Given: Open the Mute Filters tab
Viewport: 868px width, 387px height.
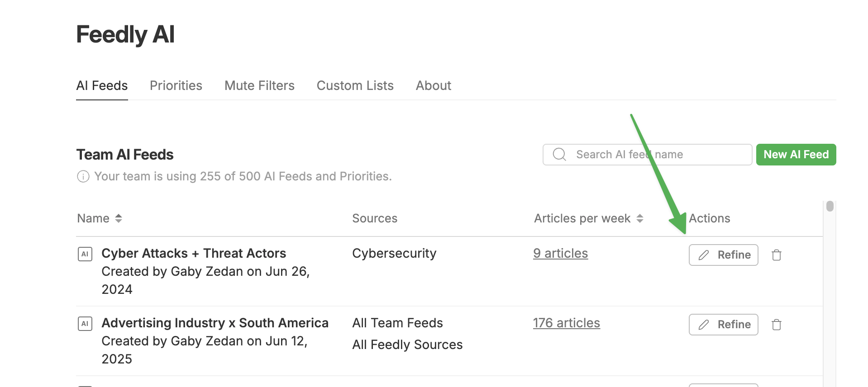Looking at the screenshot, I should point(259,85).
